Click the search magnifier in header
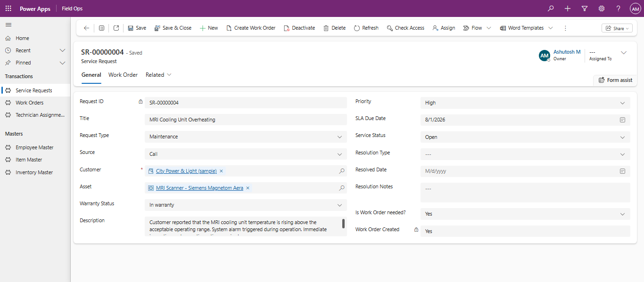The width and height of the screenshot is (644, 282). (x=551, y=8)
